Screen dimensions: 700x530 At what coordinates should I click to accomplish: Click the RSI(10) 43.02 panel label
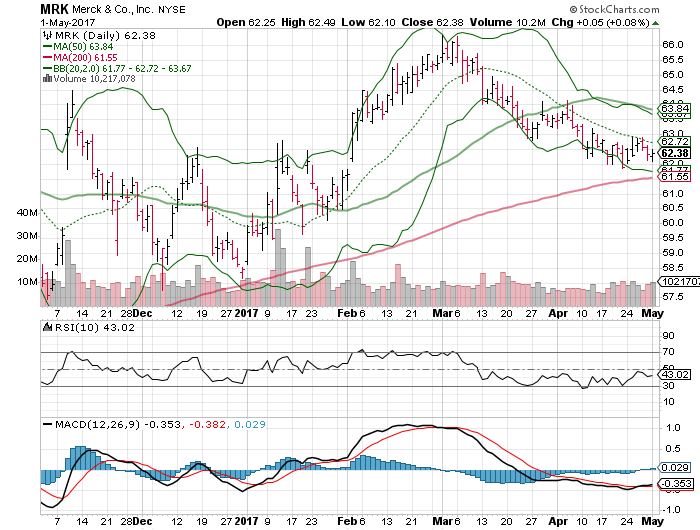coord(94,327)
